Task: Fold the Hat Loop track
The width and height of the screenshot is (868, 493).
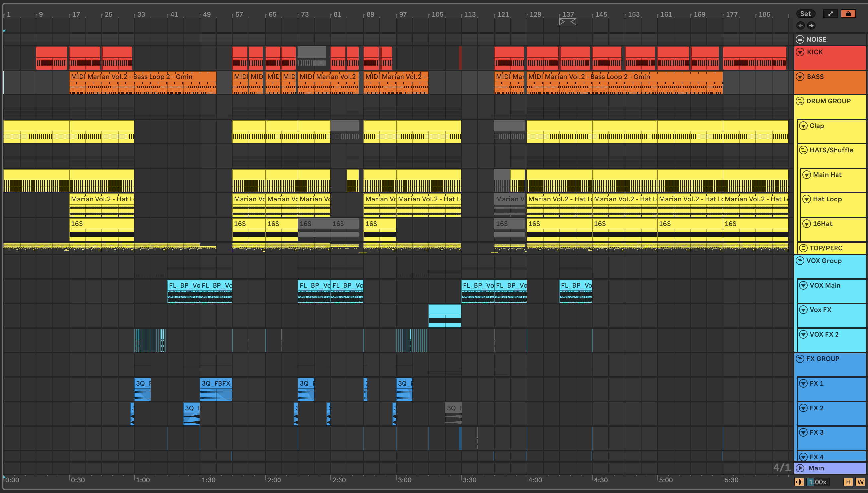Action: tap(807, 199)
